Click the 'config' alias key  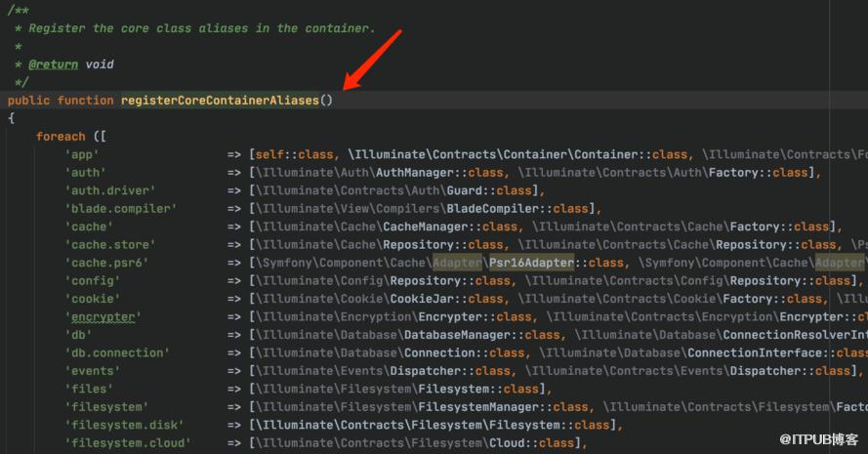[x=93, y=281]
